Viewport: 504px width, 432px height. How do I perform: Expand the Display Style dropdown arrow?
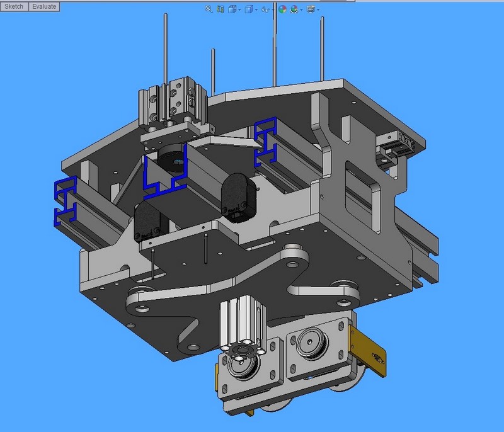(x=256, y=10)
